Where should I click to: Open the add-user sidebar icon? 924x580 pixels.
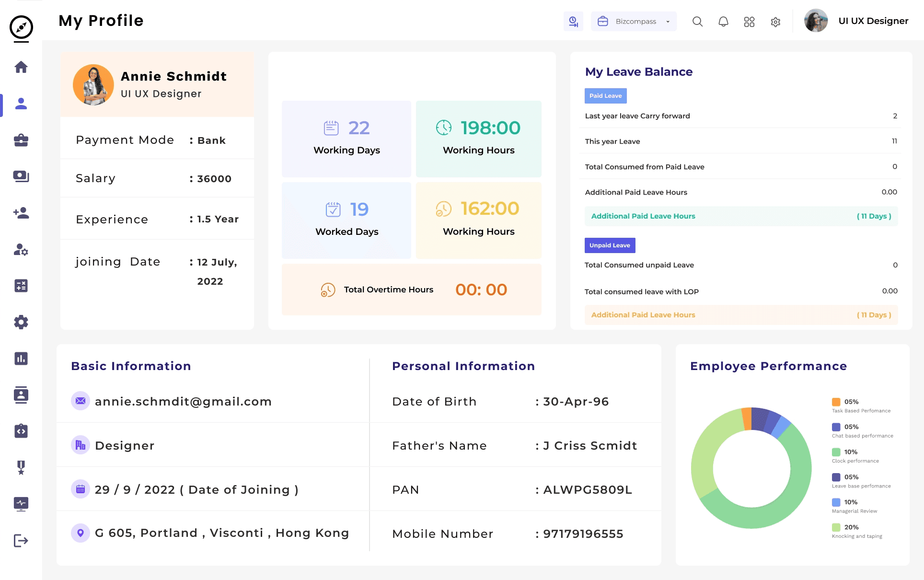pyautogui.click(x=21, y=213)
